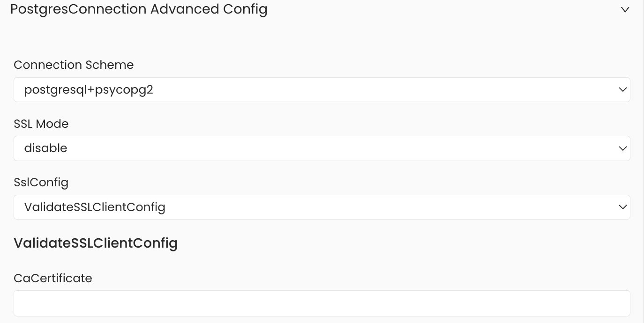Click the dropdown showing disable
644x323 pixels.
tap(322, 148)
